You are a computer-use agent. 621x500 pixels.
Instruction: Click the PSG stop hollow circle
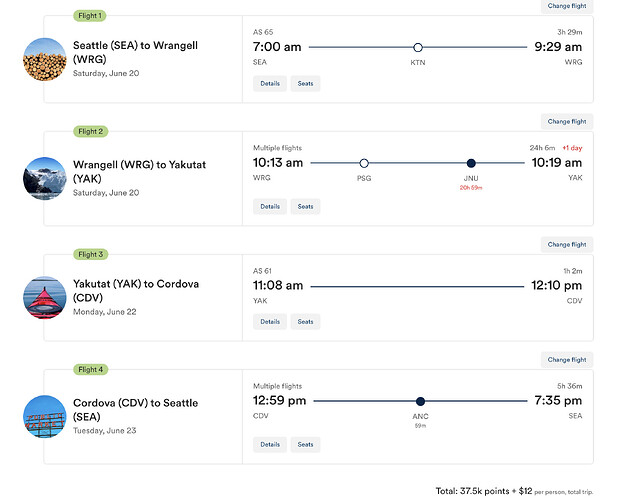click(x=364, y=163)
